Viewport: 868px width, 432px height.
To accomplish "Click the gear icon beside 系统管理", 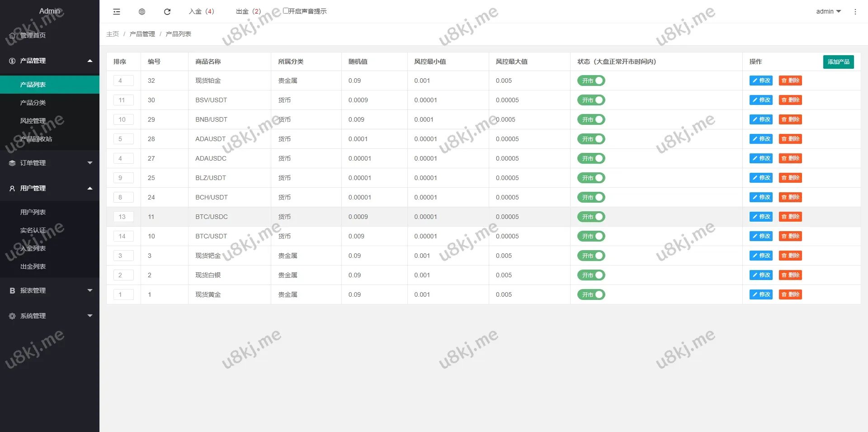I will pyautogui.click(x=12, y=316).
